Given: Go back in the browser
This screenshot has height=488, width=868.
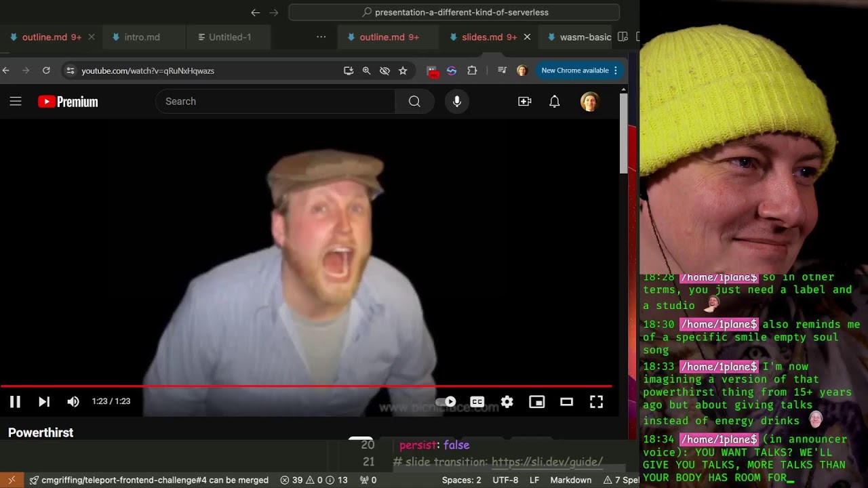Looking at the screenshot, I should point(6,70).
